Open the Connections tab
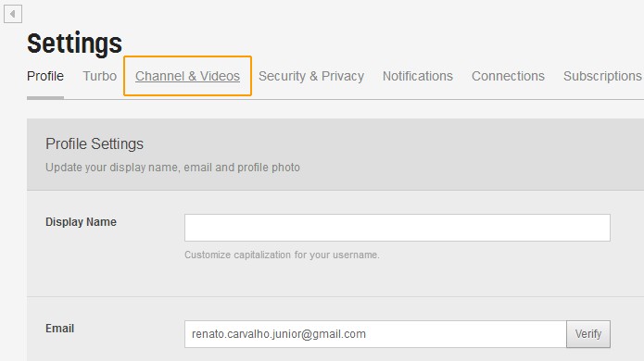The width and height of the screenshot is (644, 361). pyautogui.click(x=508, y=76)
